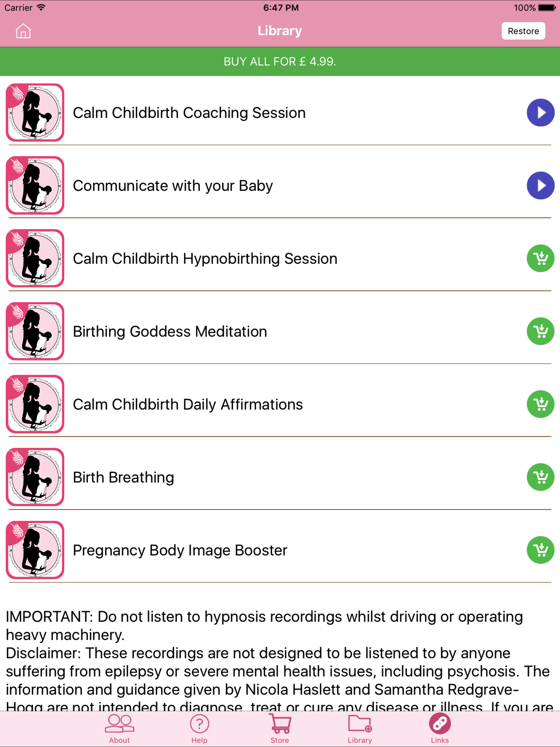The image size is (560, 747).
Task: Tap the BUY ALL FOR £4.99 banner
Action: point(280,62)
